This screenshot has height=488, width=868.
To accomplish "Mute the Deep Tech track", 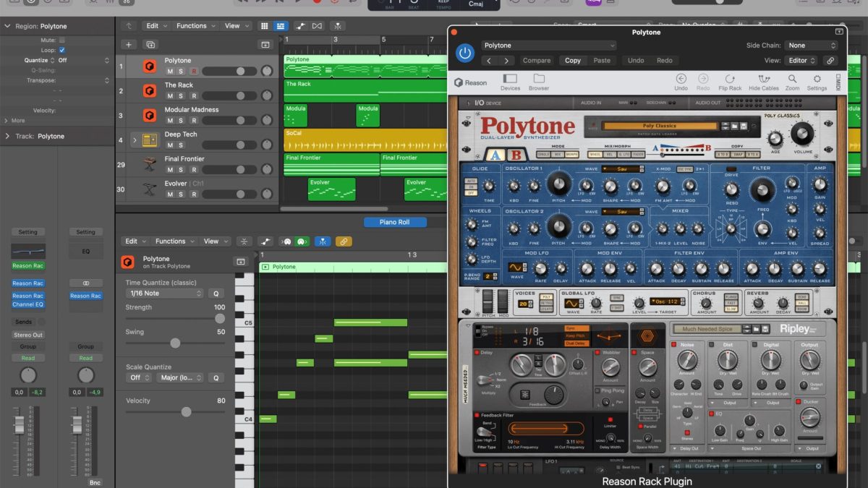I will coord(170,145).
